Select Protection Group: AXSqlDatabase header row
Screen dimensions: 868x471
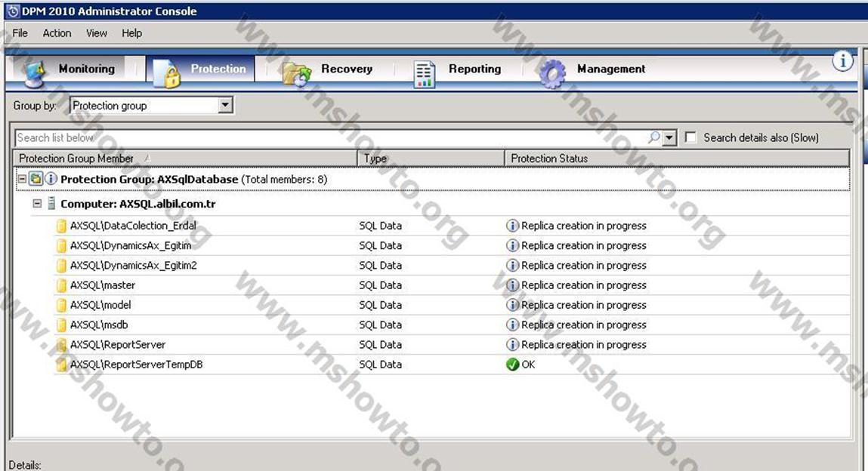(432, 179)
